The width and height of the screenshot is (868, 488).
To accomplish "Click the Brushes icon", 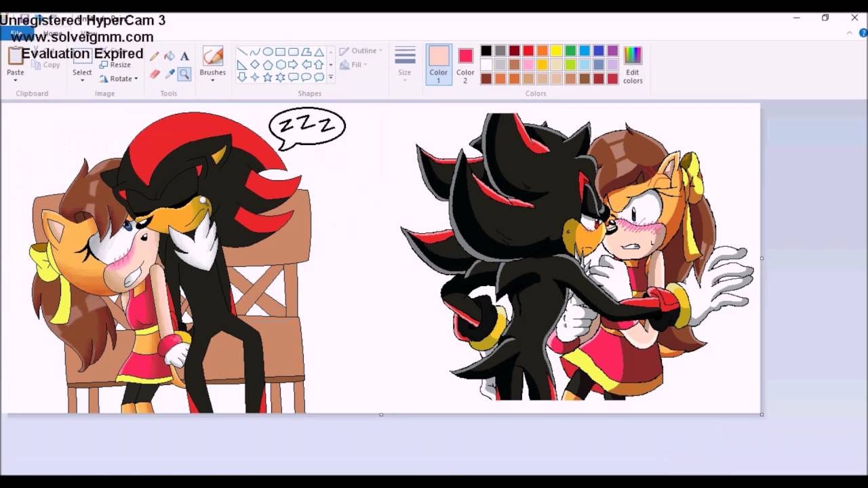I will [212, 56].
